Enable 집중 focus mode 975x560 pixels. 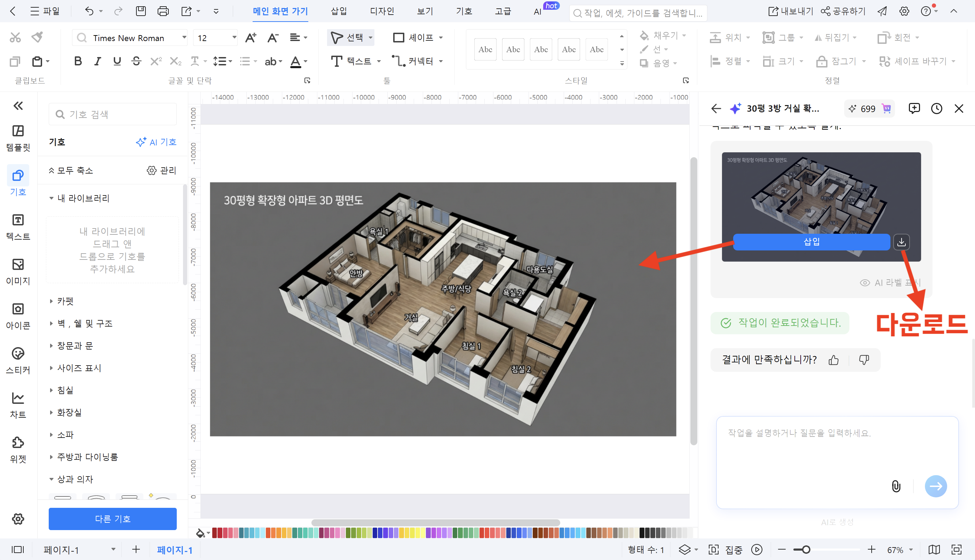pyautogui.click(x=724, y=549)
